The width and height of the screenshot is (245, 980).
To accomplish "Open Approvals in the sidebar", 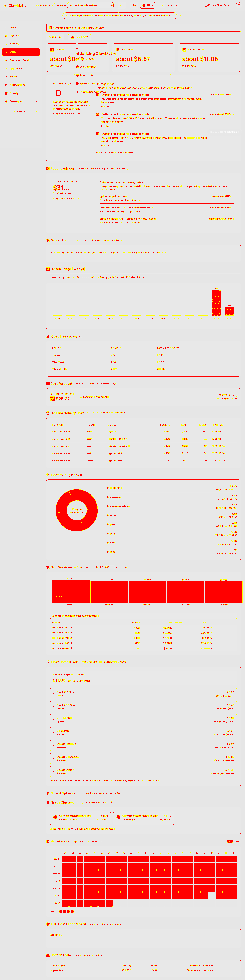I will 21,68.
